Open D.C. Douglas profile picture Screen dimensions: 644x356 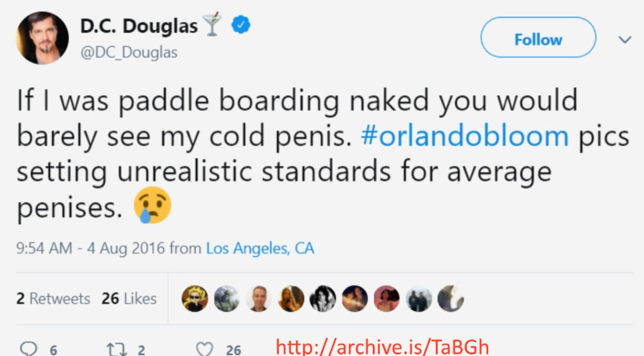click(42, 38)
